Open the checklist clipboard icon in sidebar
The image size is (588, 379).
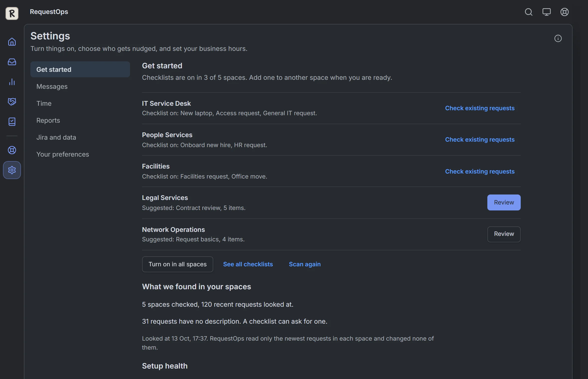point(12,122)
